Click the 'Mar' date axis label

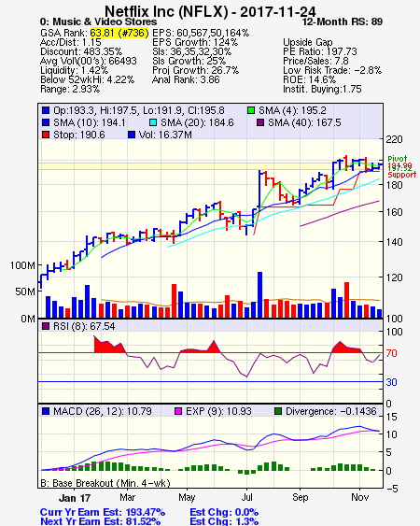[127, 497]
